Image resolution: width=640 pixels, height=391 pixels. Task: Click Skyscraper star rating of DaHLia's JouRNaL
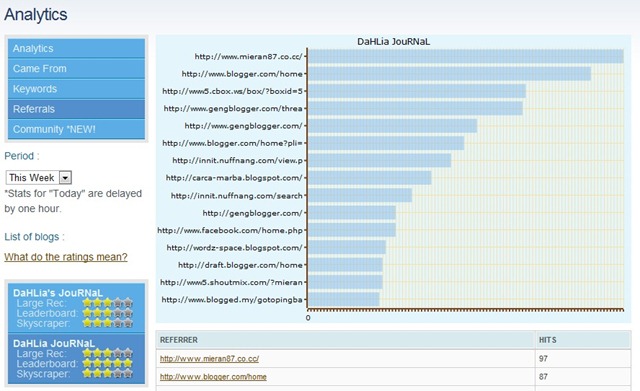[x=108, y=323]
